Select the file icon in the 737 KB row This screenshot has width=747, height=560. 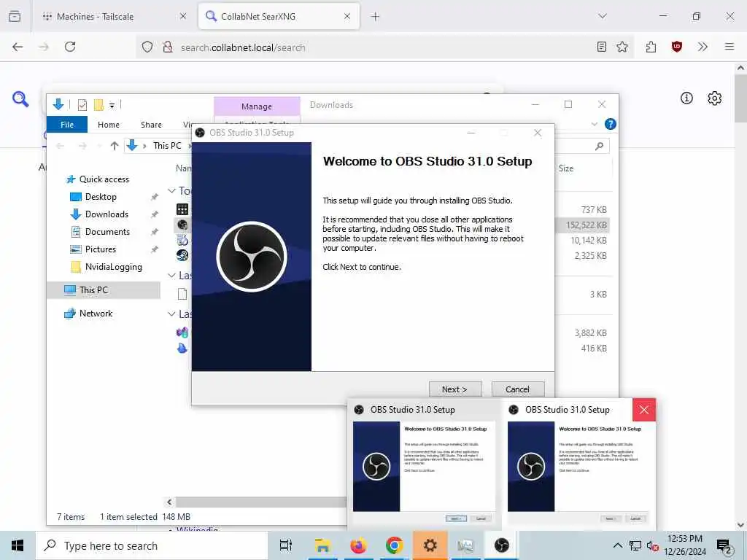(182, 209)
